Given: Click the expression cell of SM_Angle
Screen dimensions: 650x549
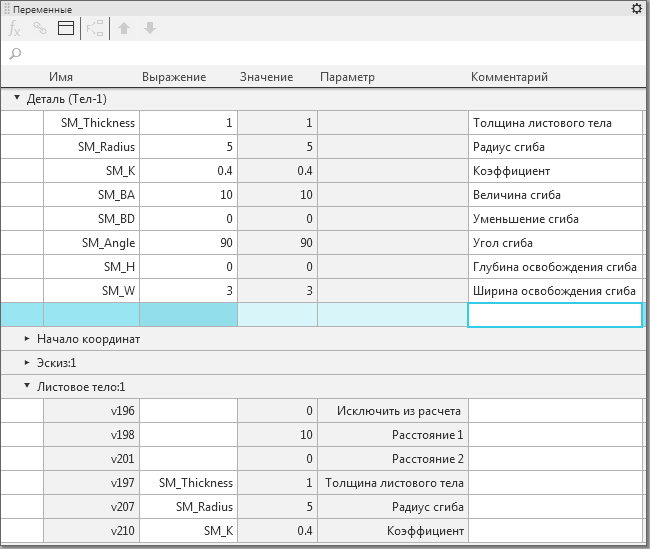Looking at the screenshot, I should pyautogui.click(x=188, y=243).
